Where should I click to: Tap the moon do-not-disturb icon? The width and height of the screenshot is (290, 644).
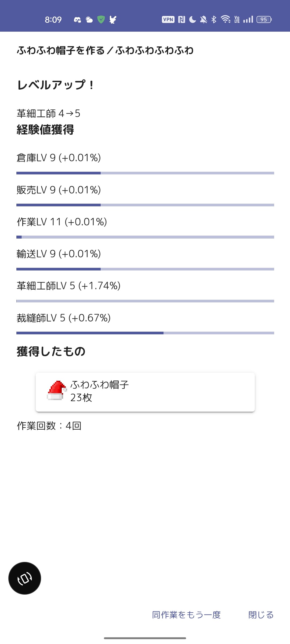pyautogui.click(x=193, y=19)
